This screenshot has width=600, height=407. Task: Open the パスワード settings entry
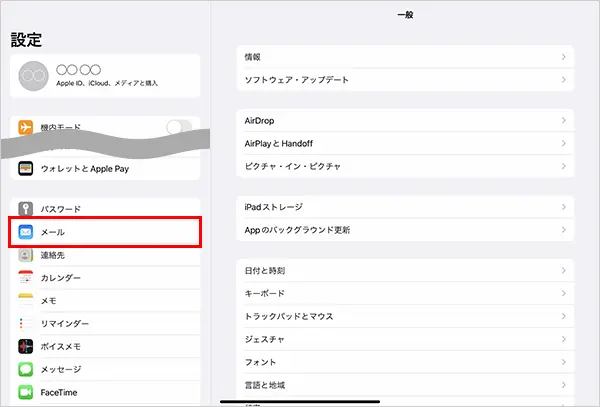coord(105,209)
